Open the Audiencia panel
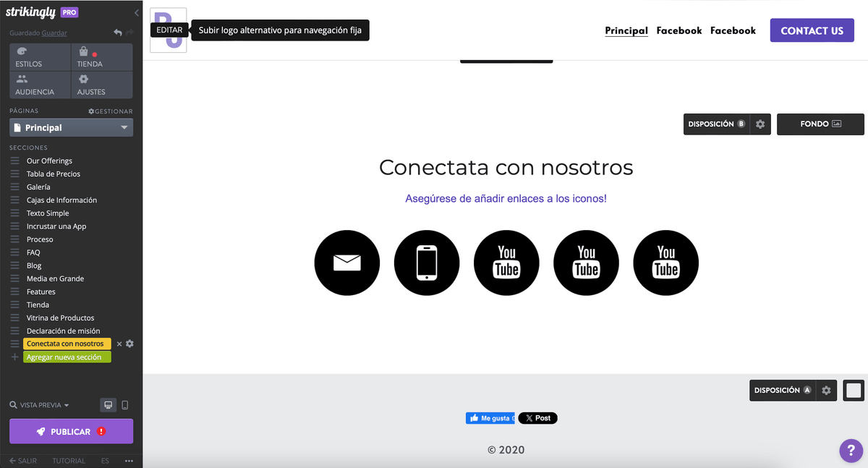Image resolution: width=868 pixels, height=468 pixels. 41,85
